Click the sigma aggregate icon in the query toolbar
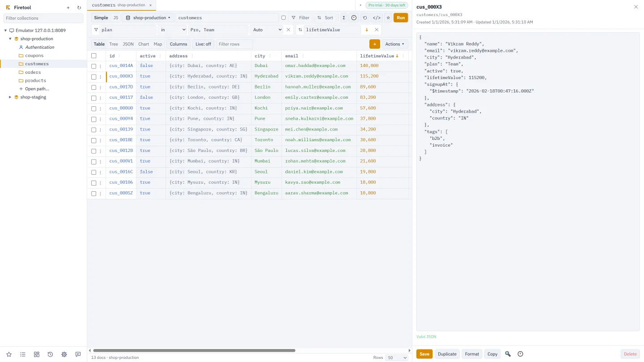Image resolution: width=644 pixels, height=362 pixels. (x=343, y=18)
